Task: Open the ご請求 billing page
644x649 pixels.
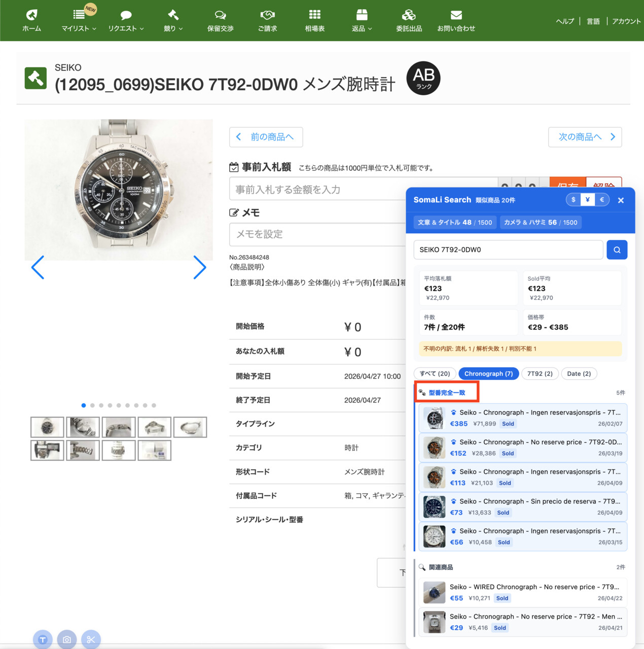Action: coord(267,20)
